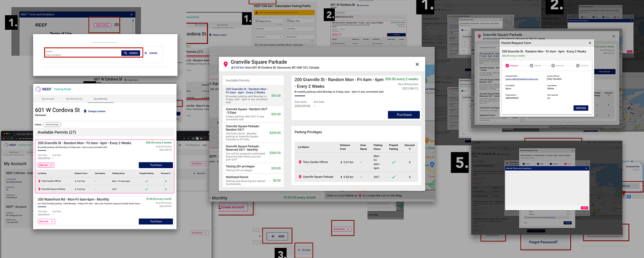The height and width of the screenshot is (258, 644).
Task: Click Granville Square Parkade pin under Hide Lots
Action: [x=39, y=189]
